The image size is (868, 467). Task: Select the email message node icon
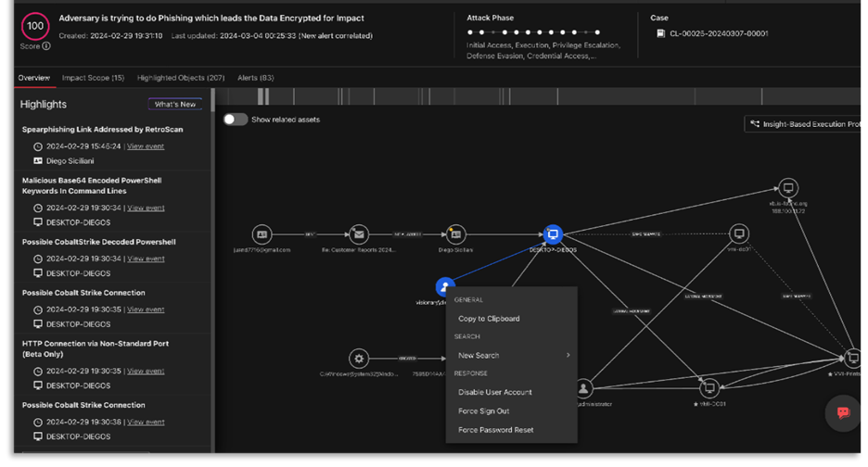coord(358,234)
